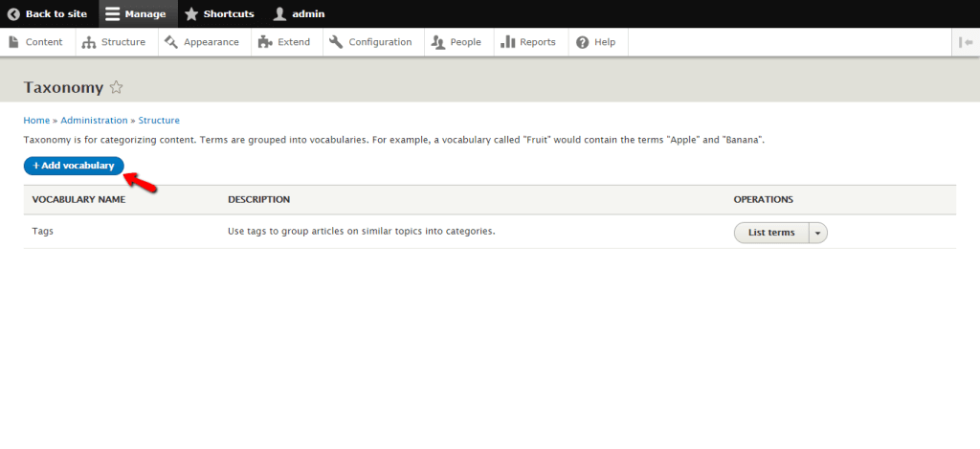Open the admin user menu
The width and height of the screenshot is (980, 449).
tap(280, 13)
